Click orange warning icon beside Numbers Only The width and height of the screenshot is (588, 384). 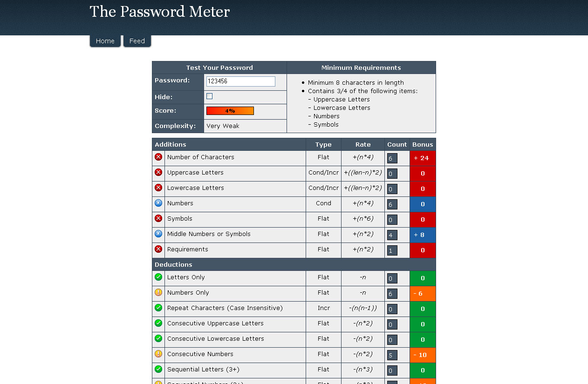point(158,293)
